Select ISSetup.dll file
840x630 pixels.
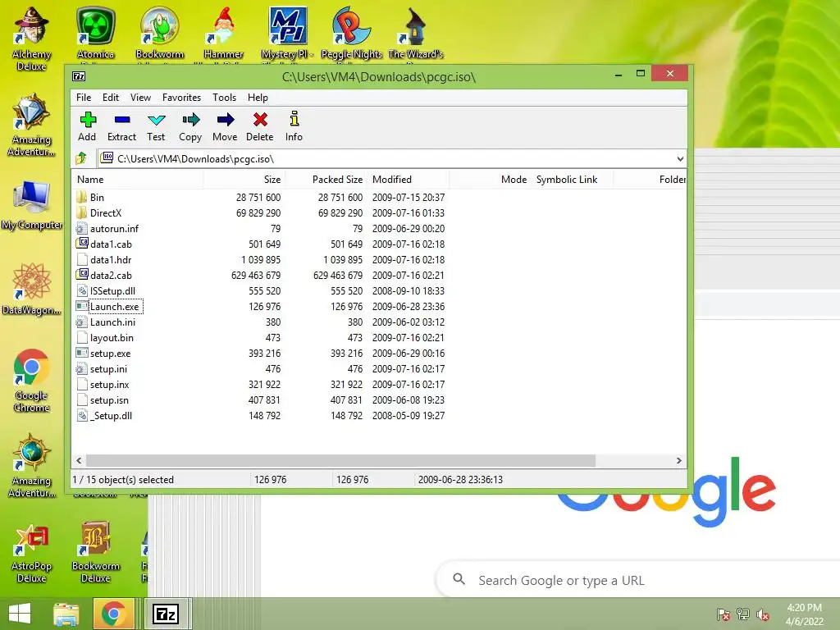[112, 291]
